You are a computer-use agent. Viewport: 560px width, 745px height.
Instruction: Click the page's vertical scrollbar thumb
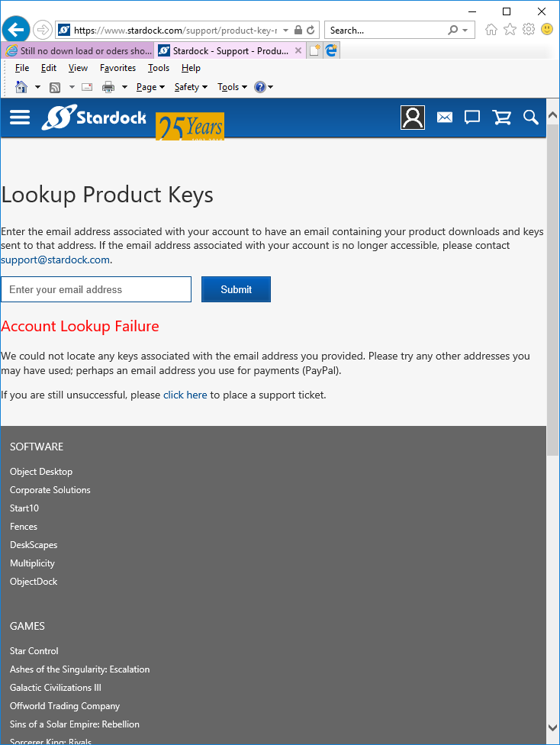(553, 290)
